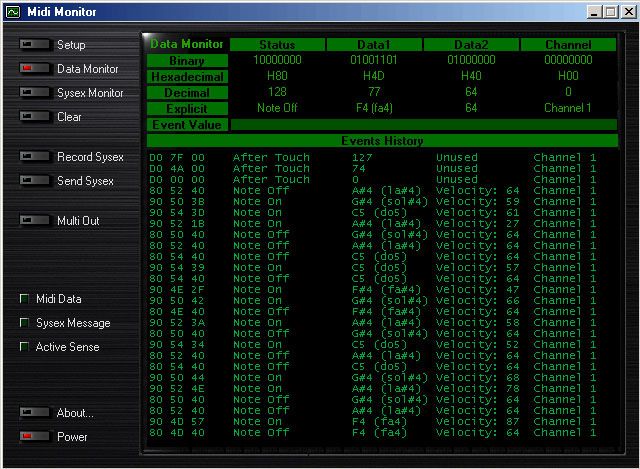The image size is (640, 469).
Task: Click the Send Sysex LED button
Action: (x=35, y=180)
